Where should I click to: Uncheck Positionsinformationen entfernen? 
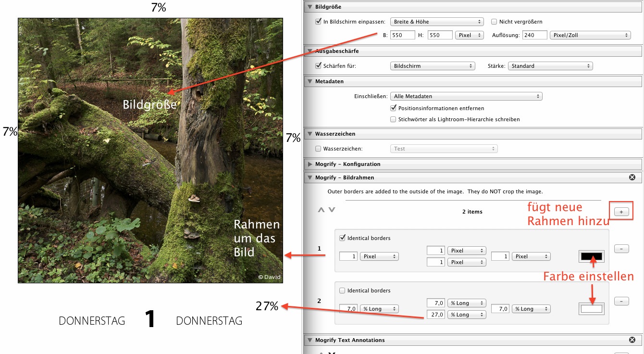point(394,108)
